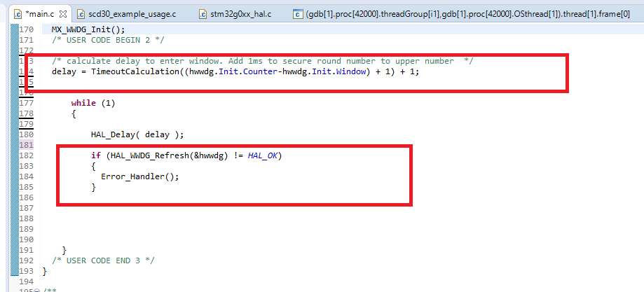The width and height of the screenshot is (644, 292).
Task: Click HAL_Delay( delay ); line
Action: [137, 134]
